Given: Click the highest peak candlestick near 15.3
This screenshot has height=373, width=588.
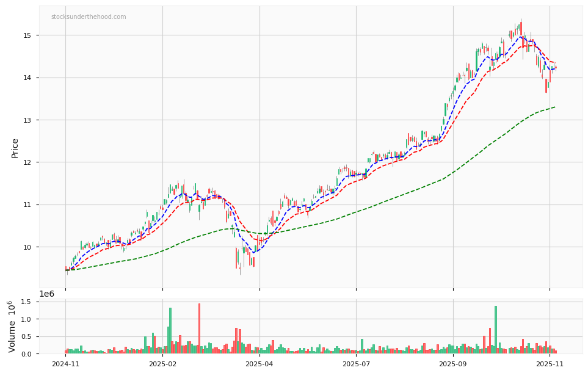Looking at the screenshot, I should [520, 27].
